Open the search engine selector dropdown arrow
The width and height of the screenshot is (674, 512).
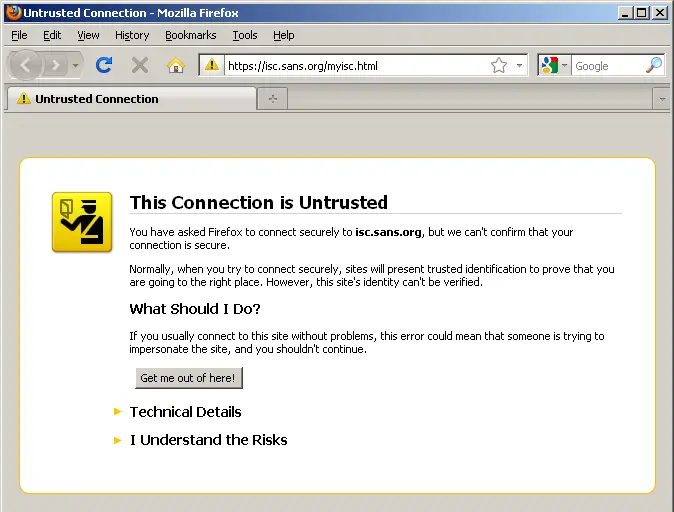[564, 65]
